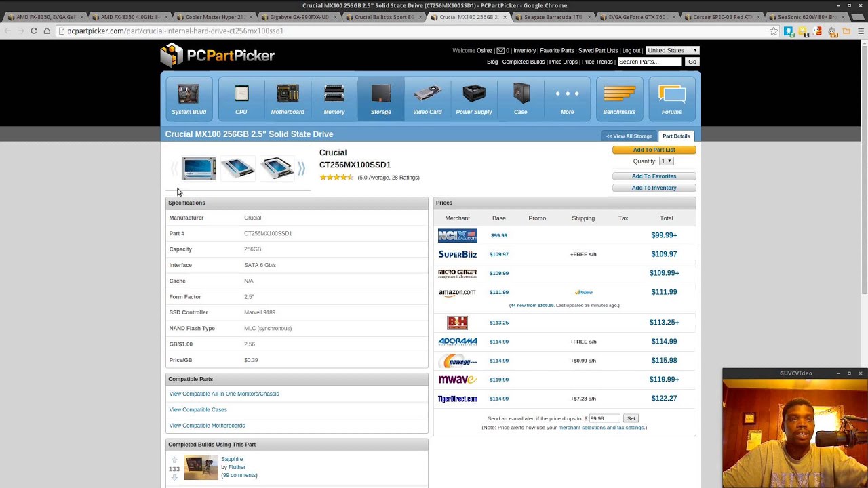This screenshot has height=488, width=868.
Task: Click the Search Parts input field
Action: 649,62
